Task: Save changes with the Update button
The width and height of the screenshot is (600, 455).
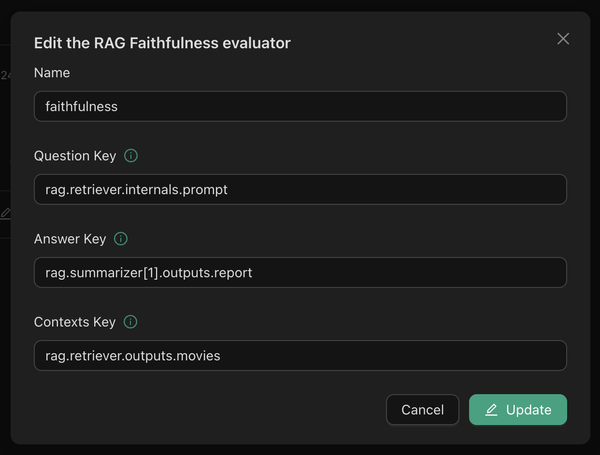Action: 518,410
